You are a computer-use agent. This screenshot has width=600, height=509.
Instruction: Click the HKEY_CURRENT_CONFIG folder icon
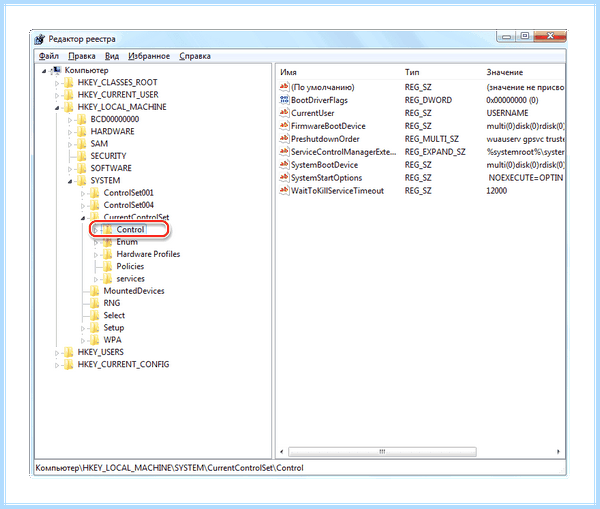pyautogui.click(x=68, y=364)
